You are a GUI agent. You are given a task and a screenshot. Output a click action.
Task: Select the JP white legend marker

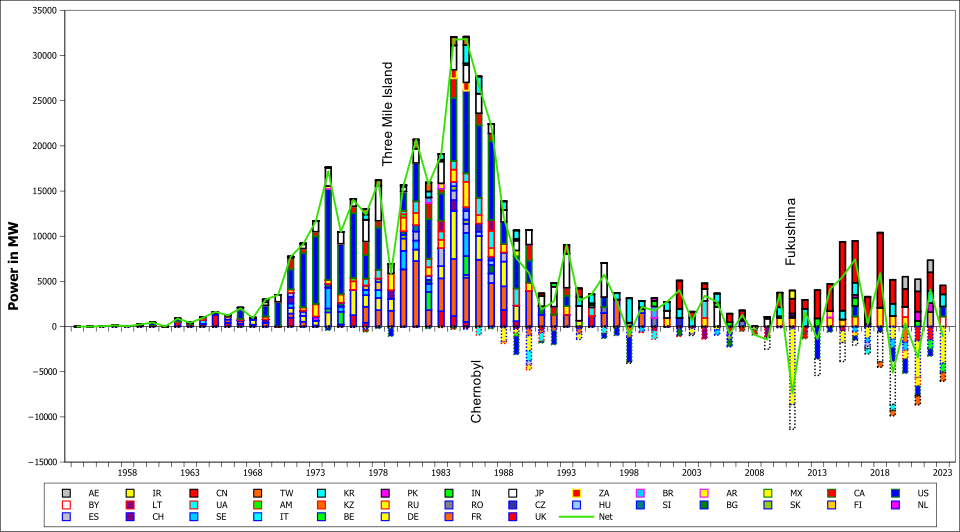coord(513,493)
